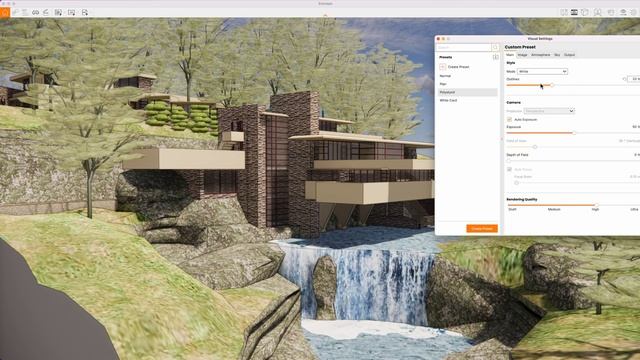Click the Medium label under Rendering Quality
Image resolution: width=640 pixels, height=360 pixels.
point(554,209)
